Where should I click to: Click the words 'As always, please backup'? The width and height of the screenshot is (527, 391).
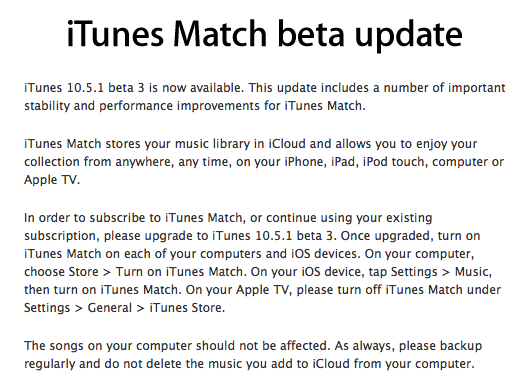pyautogui.click(x=408, y=346)
